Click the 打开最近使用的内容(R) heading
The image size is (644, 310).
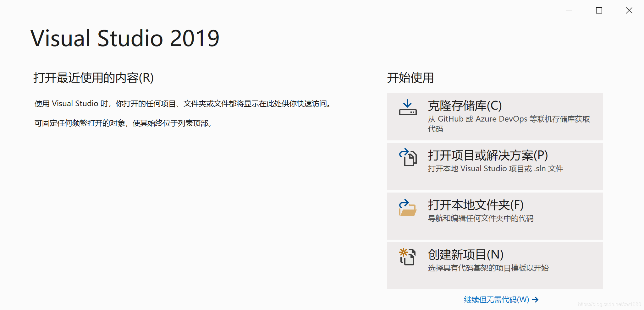coord(94,78)
